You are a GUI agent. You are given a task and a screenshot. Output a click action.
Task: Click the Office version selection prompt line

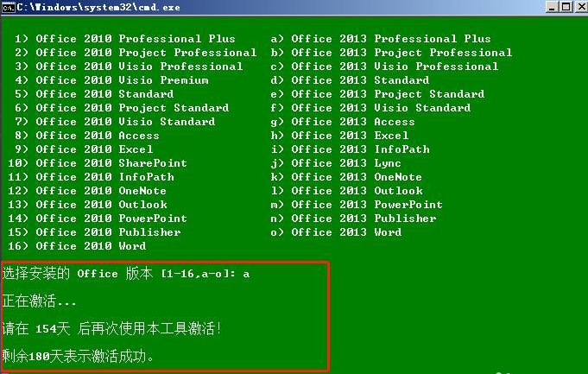(125, 274)
